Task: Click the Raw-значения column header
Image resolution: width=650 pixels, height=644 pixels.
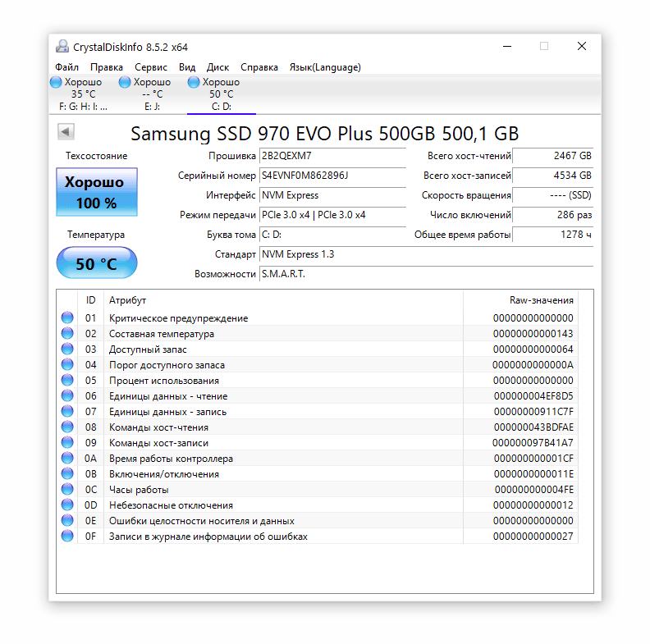Action: click(x=520, y=300)
